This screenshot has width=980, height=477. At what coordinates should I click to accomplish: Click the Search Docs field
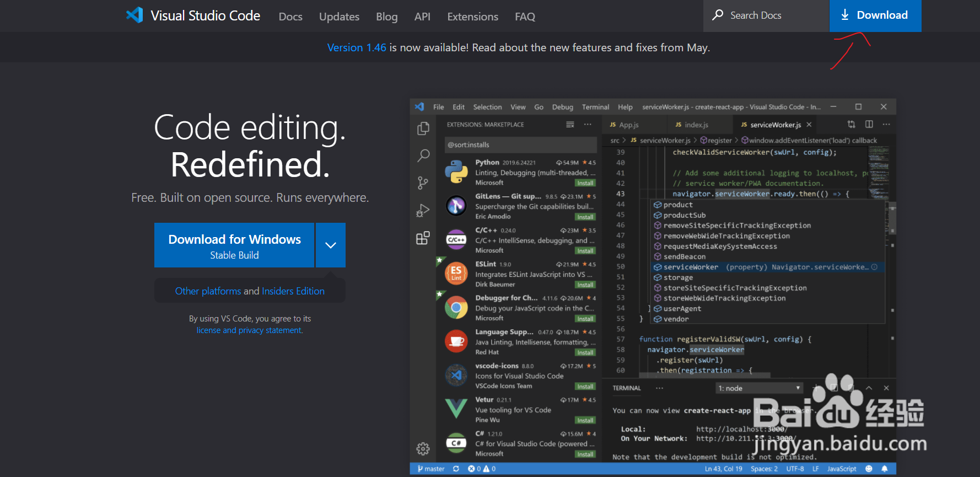766,15
